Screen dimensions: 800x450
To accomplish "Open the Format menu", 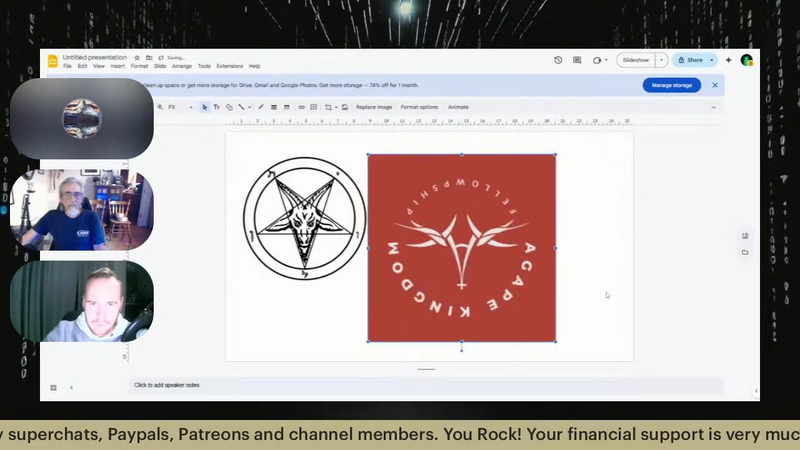I will [x=139, y=66].
